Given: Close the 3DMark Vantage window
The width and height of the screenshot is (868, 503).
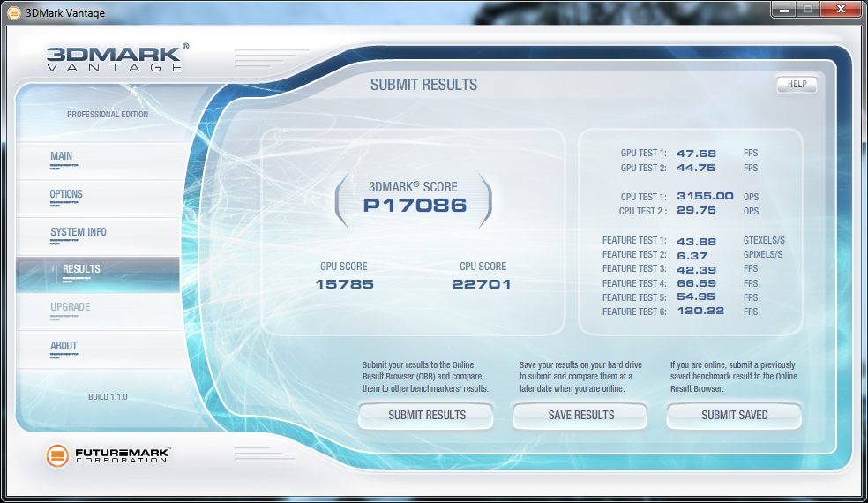Looking at the screenshot, I should (841, 9).
